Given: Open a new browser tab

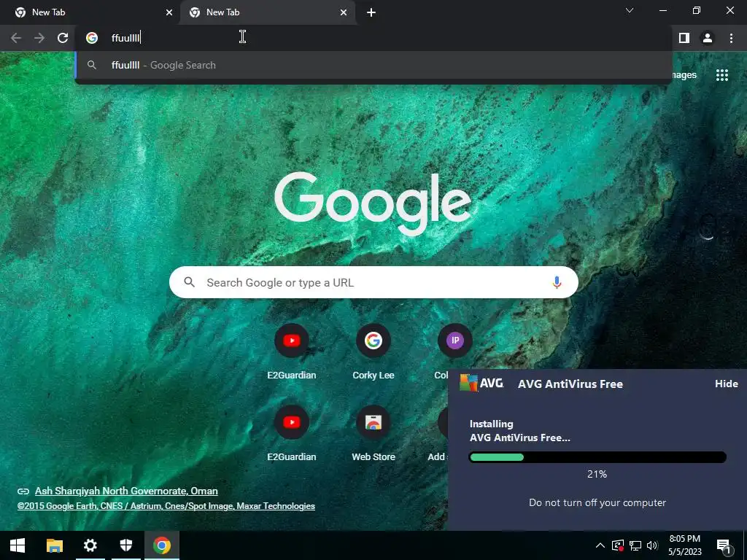Looking at the screenshot, I should point(371,12).
